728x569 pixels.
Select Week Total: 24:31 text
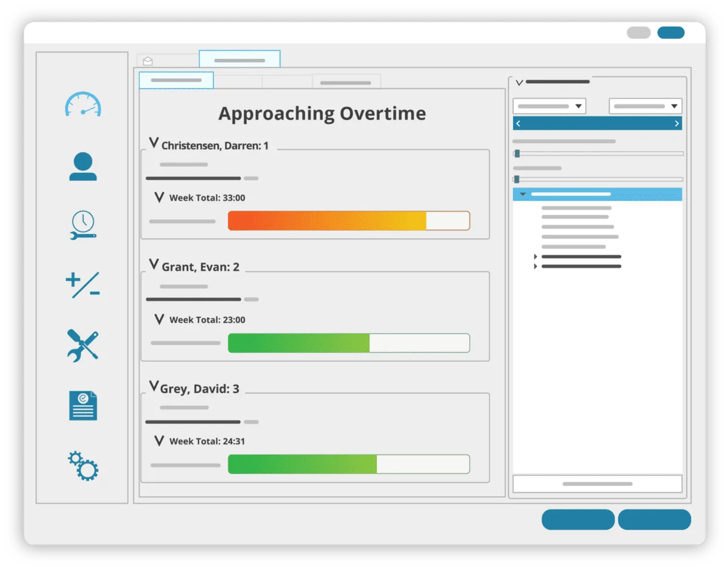(207, 442)
